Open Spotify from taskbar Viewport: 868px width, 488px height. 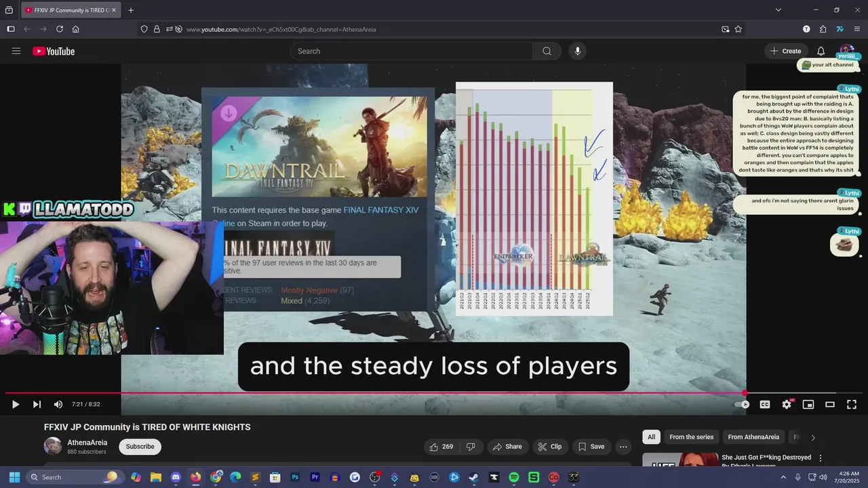click(514, 477)
